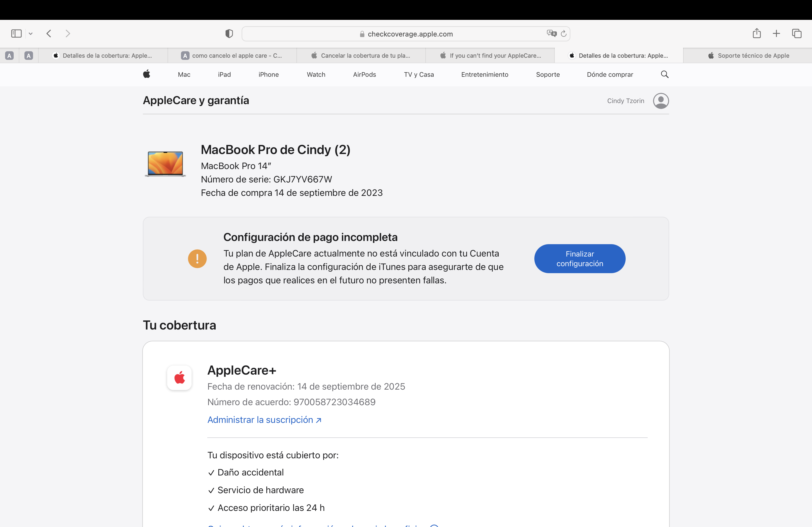This screenshot has height=527, width=812.
Task: Click the privacy shield icon
Action: coord(229,33)
